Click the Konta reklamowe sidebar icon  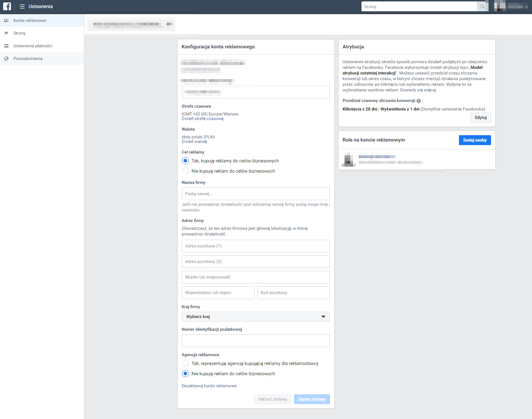point(6,20)
